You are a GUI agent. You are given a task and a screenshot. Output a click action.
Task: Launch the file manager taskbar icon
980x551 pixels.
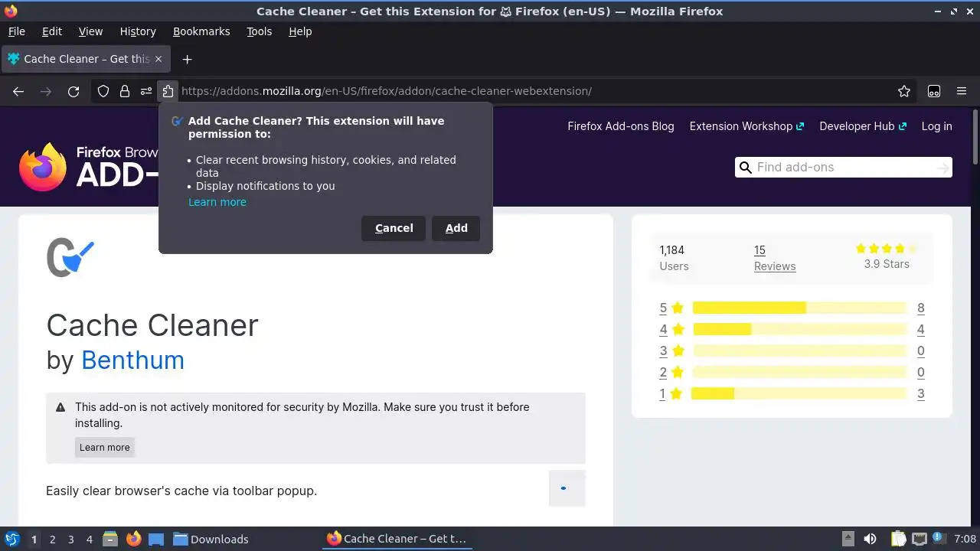coord(109,539)
